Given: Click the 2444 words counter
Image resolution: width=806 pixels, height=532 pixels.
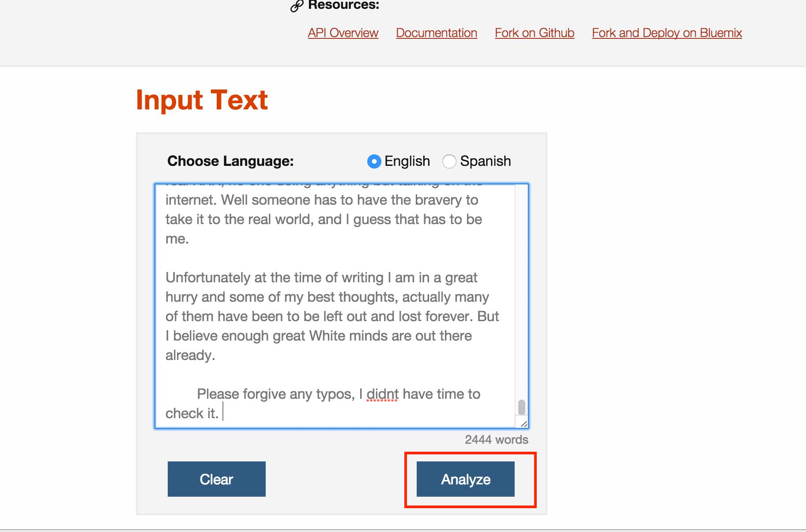Looking at the screenshot, I should 497,440.
